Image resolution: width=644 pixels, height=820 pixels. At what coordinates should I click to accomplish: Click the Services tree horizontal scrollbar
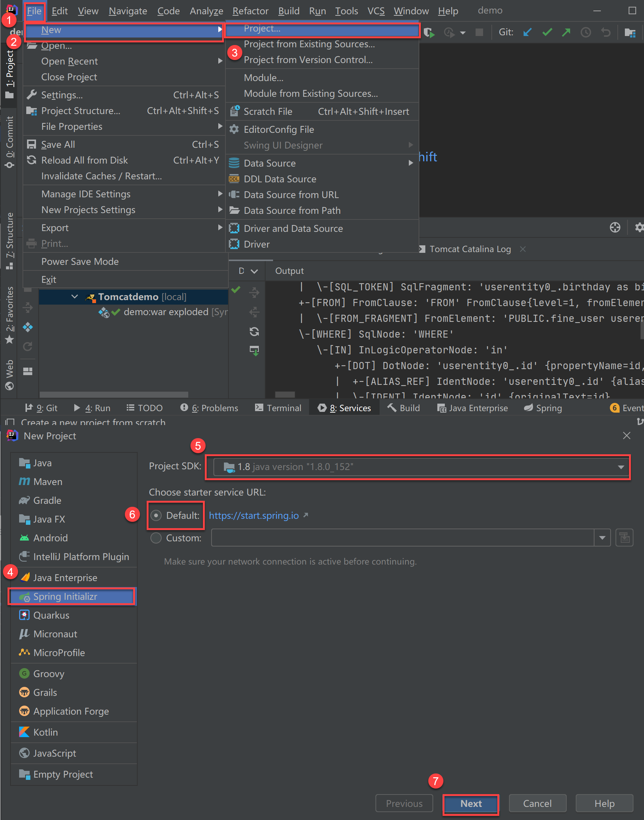coord(114,394)
